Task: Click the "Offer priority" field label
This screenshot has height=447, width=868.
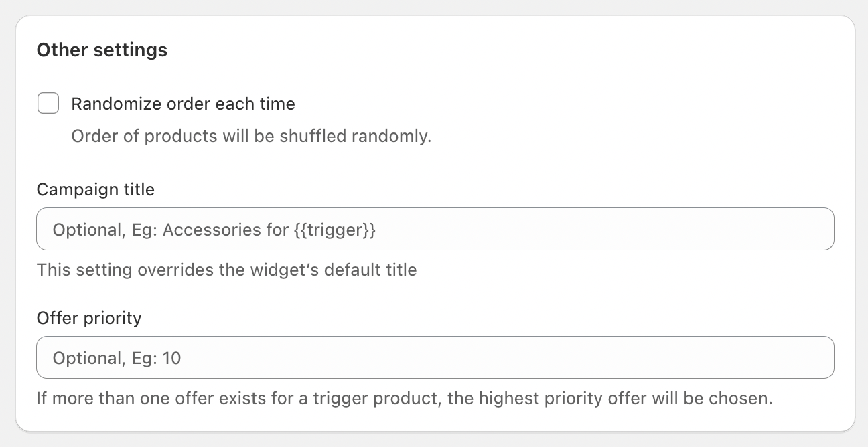Action: (89, 318)
